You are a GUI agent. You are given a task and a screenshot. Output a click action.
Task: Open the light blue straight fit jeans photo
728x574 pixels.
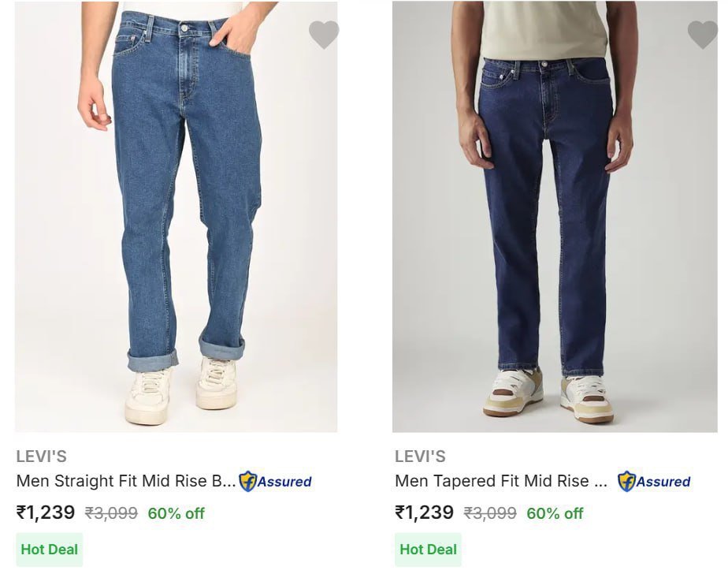(176, 216)
